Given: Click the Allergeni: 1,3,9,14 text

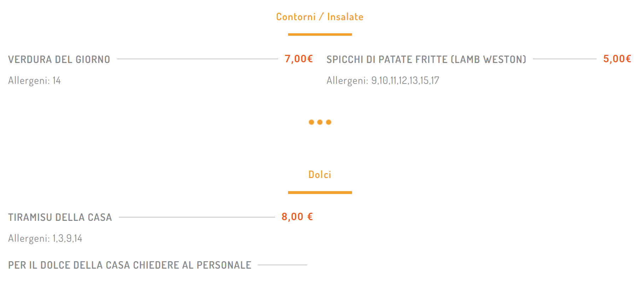Looking at the screenshot, I should [45, 239].
